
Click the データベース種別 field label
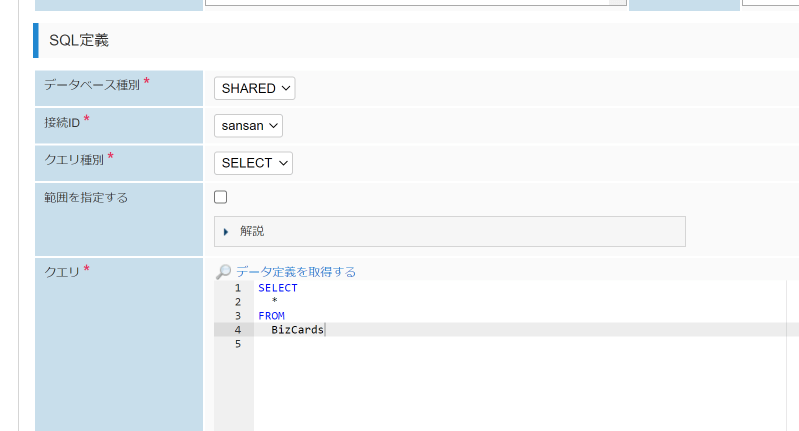click(x=92, y=86)
